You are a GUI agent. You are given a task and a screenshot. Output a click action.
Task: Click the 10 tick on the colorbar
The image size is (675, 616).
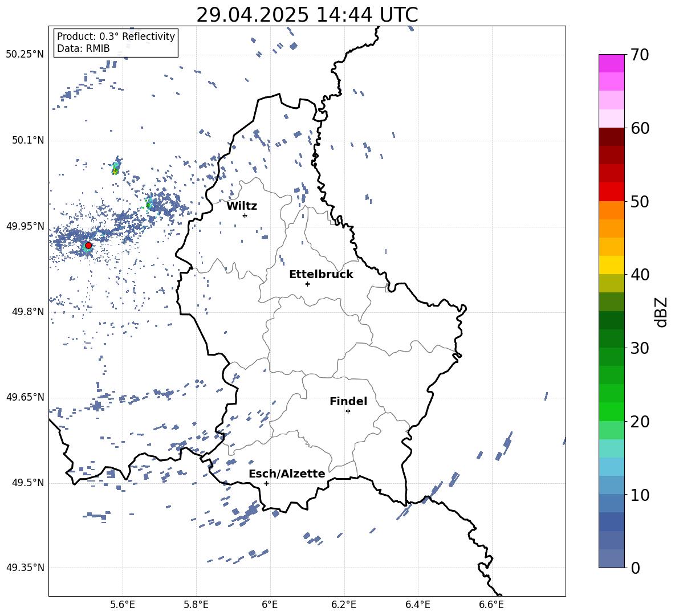[640, 495]
